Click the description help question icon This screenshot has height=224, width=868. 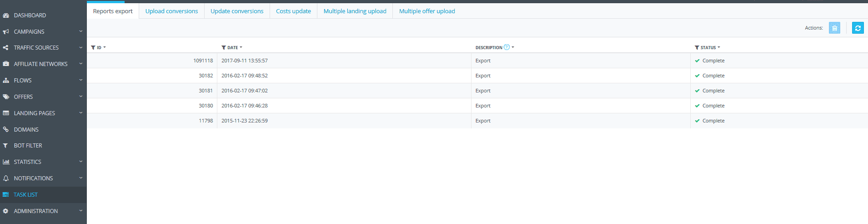click(507, 47)
